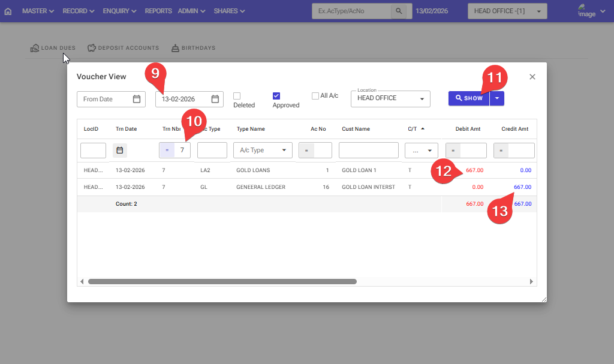The width and height of the screenshot is (614, 364).
Task: Open the A/c Type filter dropdown
Action: coord(263,151)
